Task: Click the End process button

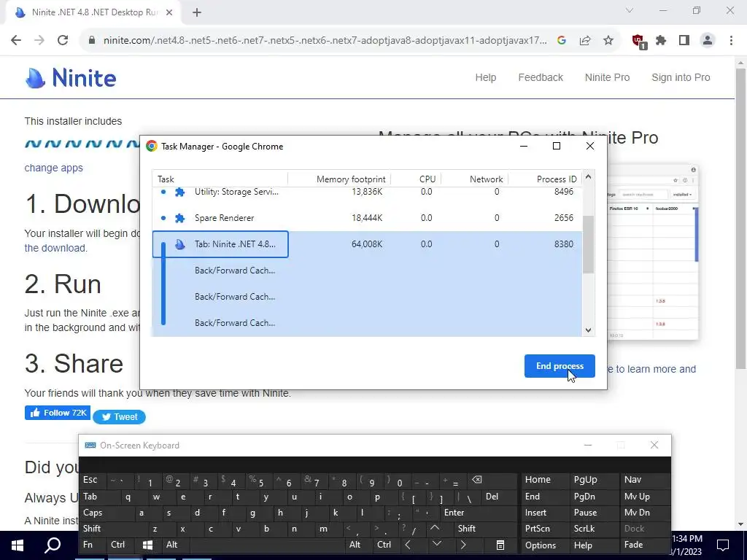Action: 560,366
